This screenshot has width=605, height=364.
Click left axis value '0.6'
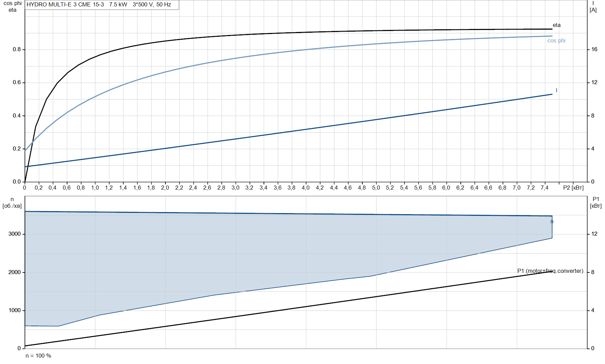pyautogui.click(x=17, y=82)
